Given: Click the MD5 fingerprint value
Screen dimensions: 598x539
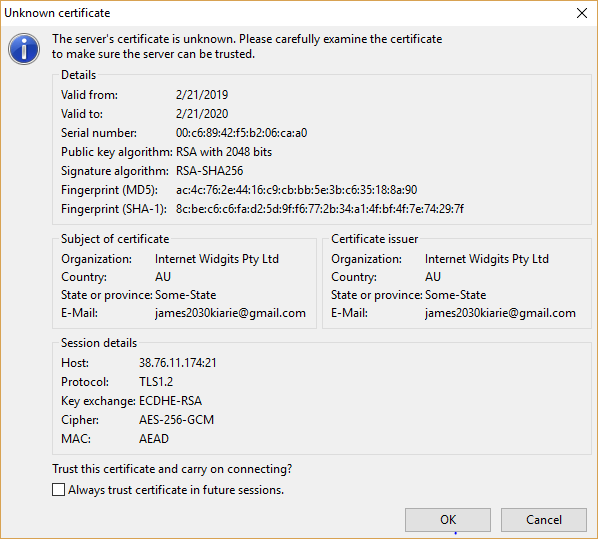Looking at the screenshot, I should tap(296, 190).
